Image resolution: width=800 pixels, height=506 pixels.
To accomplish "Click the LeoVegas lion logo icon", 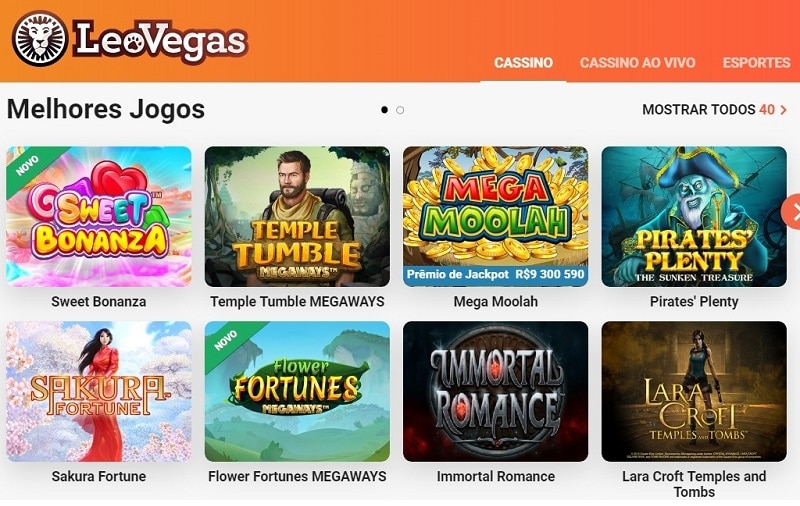I will point(40,39).
